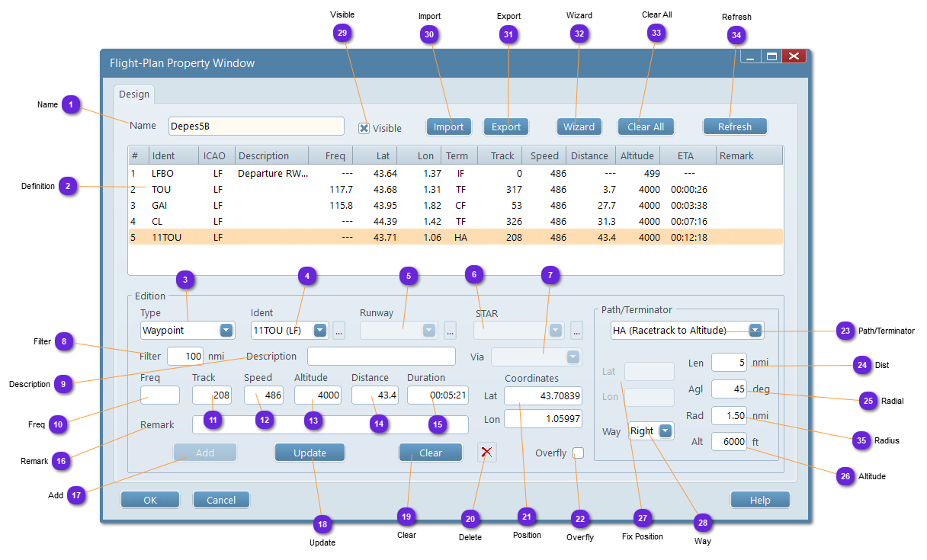Open the Type Waypoint dropdown
The height and width of the screenshot is (560, 927).
226,330
